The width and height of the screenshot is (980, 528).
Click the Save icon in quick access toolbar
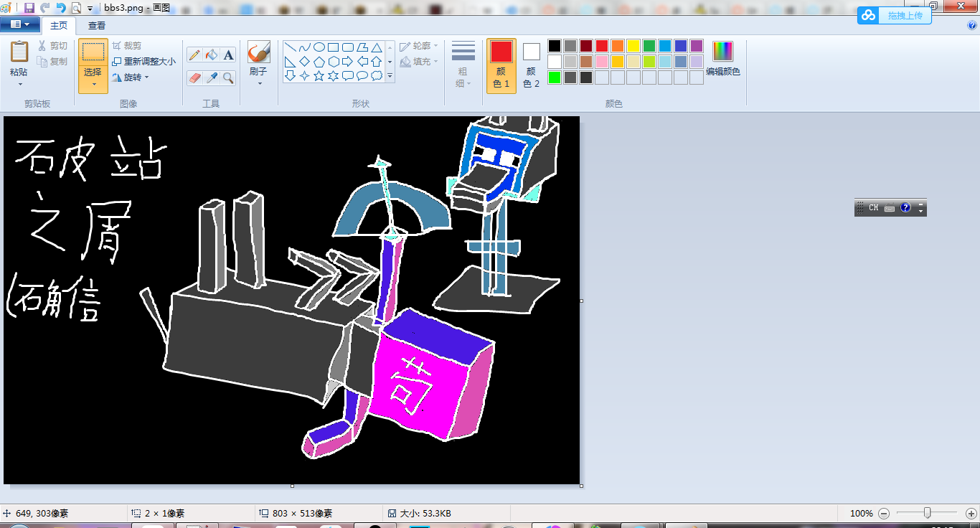(x=29, y=8)
